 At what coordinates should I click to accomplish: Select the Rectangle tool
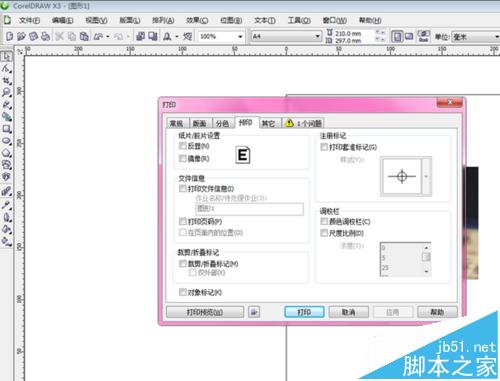(6, 129)
